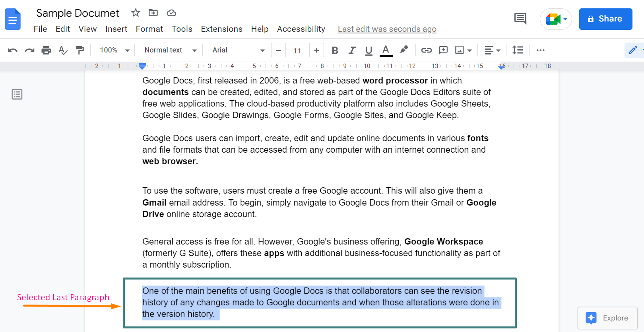644x332 pixels.
Task: Toggle bold formatting
Action: pyautogui.click(x=335, y=50)
